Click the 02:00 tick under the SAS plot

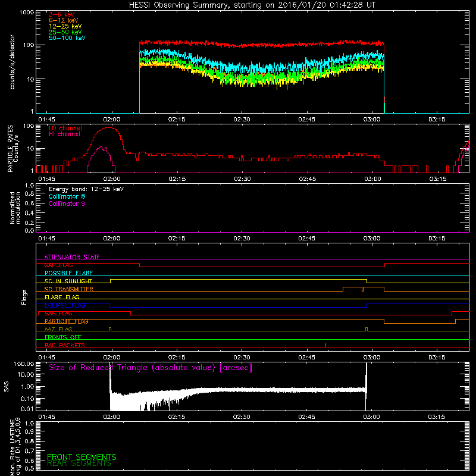point(112,417)
